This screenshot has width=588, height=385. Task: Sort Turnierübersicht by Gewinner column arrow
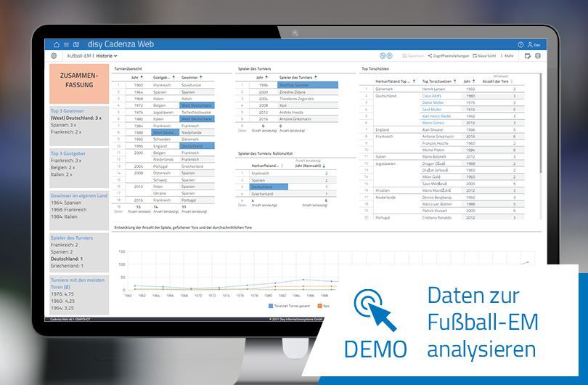202,76
